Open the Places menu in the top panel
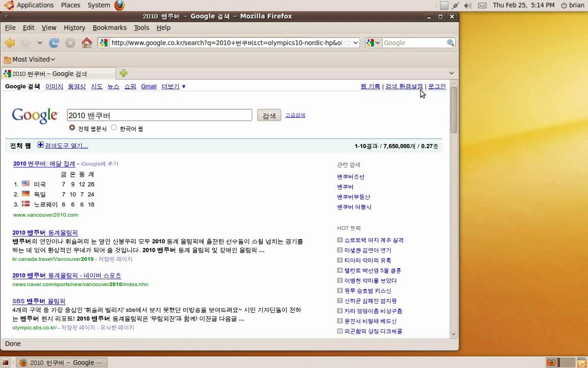Screen dimensions: 588x368 click(x=70, y=5)
